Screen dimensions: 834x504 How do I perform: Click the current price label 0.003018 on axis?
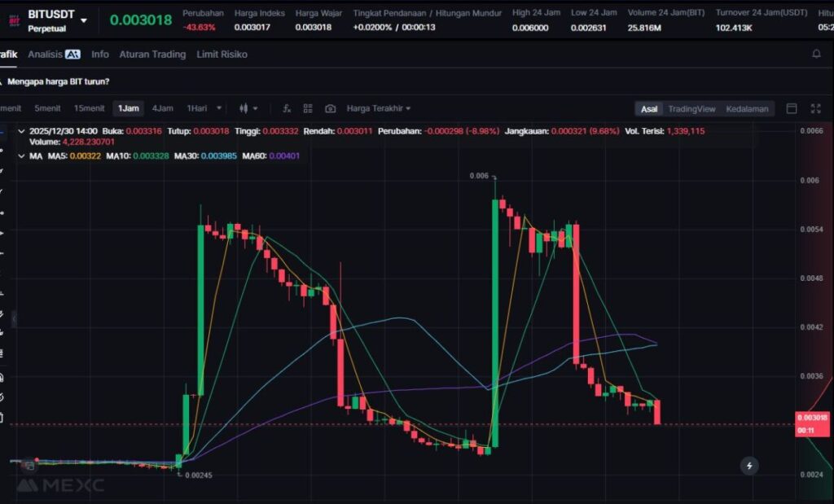(x=812, y=418)
